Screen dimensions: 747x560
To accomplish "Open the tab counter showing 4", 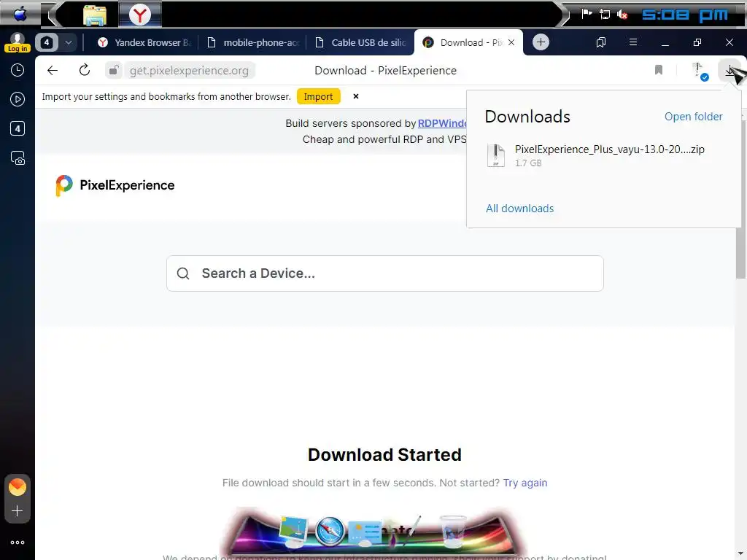I will pyautogui.click(x=47, y=42).
